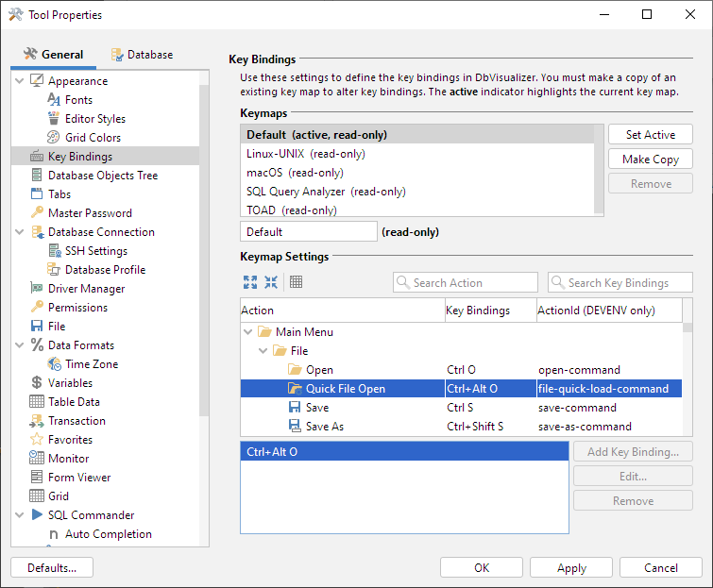
Task: Select the General tab
Action: (53, 55)
